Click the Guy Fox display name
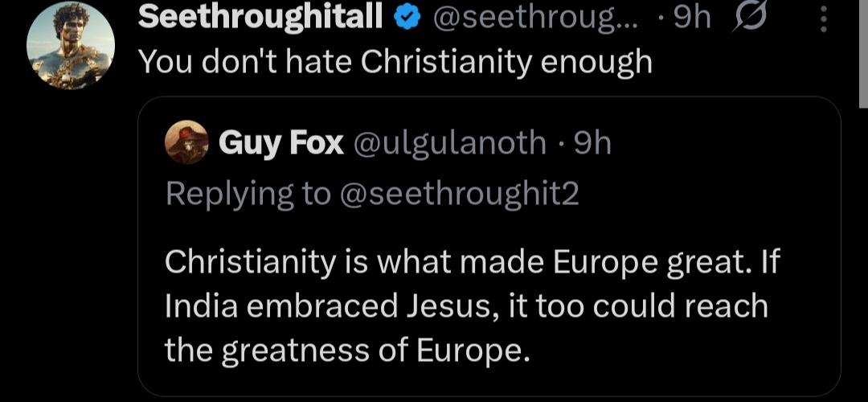The height and width of the screenshot is (402, 868). pyautogui.click(x=281, y=144)
